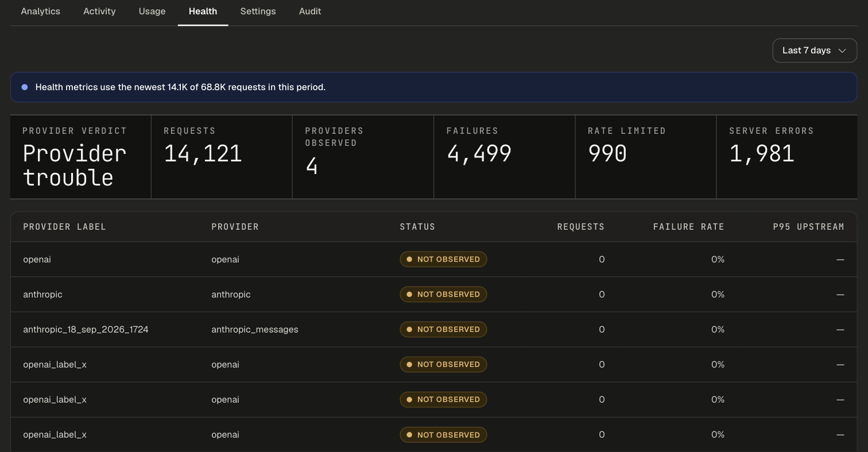The width and height of the screenshot is (868, 452).
Task: Sort by Requests column header
Action: [x=580, y=227]
